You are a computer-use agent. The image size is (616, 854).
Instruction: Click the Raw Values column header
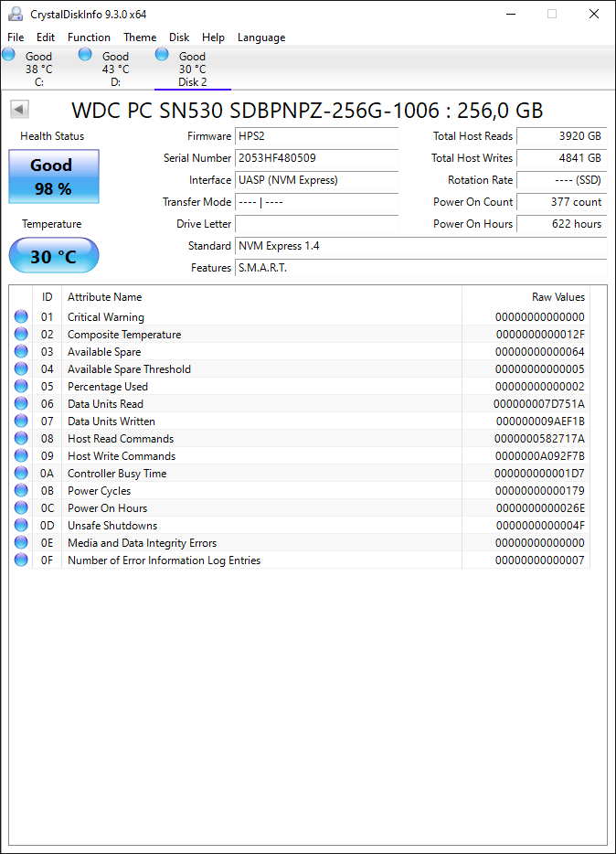point(526,297)
